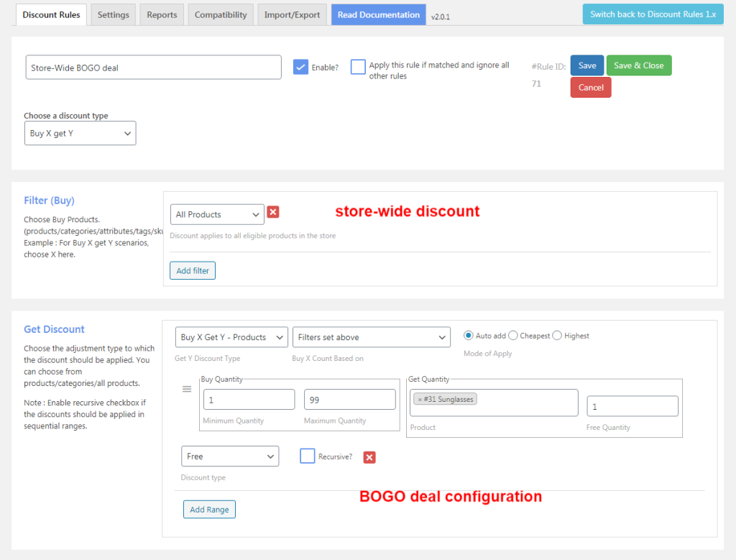
Task: Open the All Products filter dropdown
Action: tap(216, 214)
